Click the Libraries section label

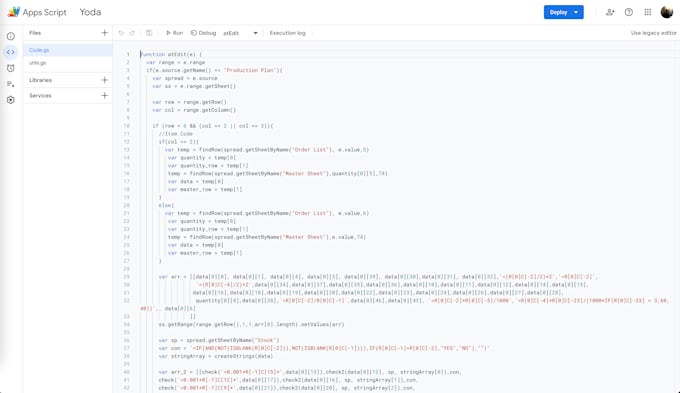coord(40,80)
